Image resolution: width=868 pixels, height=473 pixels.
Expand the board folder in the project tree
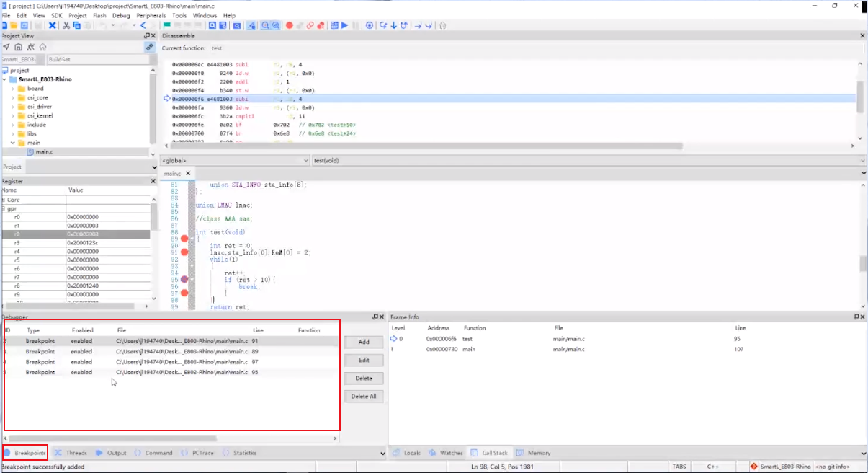click(x=13, y=89)
